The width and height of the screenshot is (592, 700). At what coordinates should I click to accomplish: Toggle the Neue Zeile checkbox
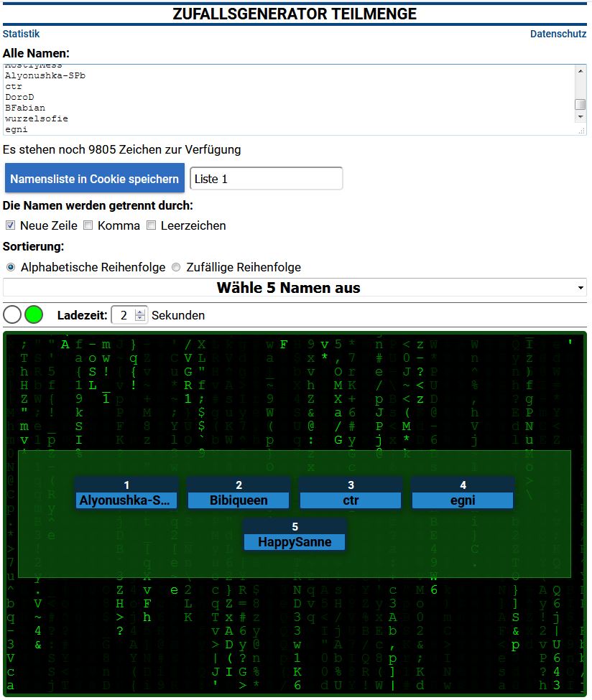10,225
